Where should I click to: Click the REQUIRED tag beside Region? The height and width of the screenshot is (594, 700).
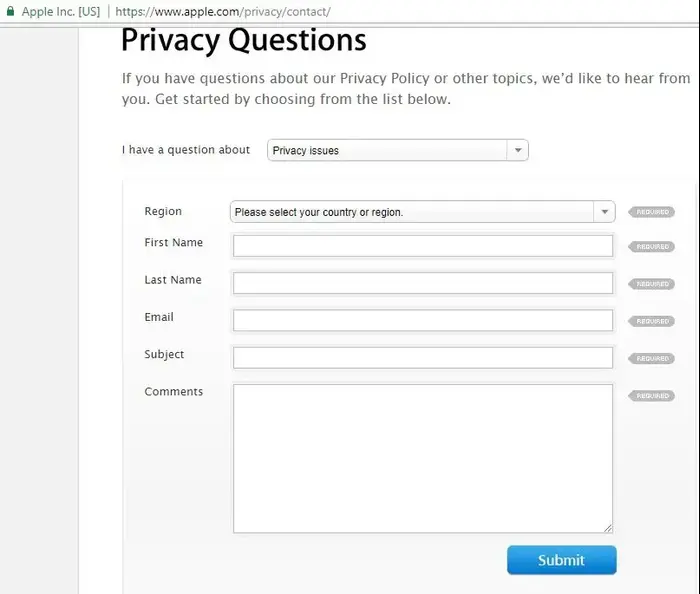click(651, 212)
